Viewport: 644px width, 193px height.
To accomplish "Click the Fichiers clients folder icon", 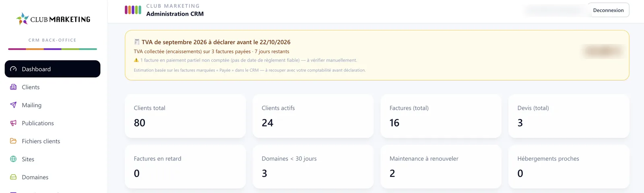I will (x=13, y=141).
